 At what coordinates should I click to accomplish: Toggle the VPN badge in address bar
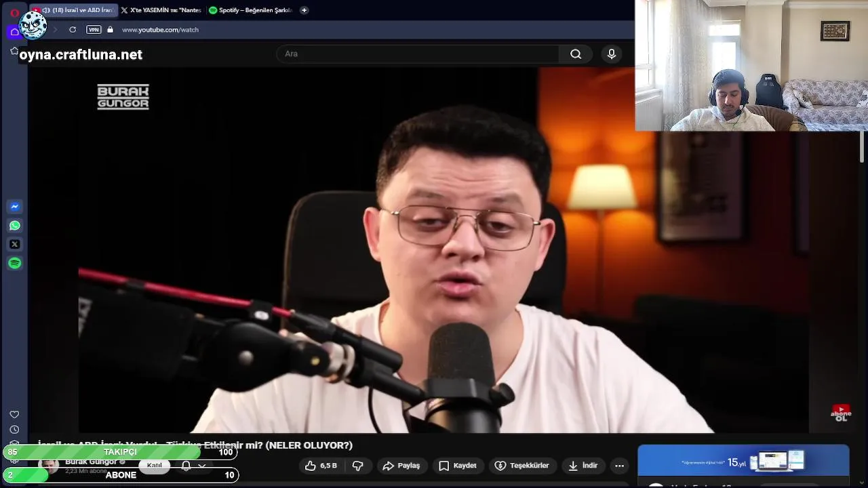click(x=94, y=30)
